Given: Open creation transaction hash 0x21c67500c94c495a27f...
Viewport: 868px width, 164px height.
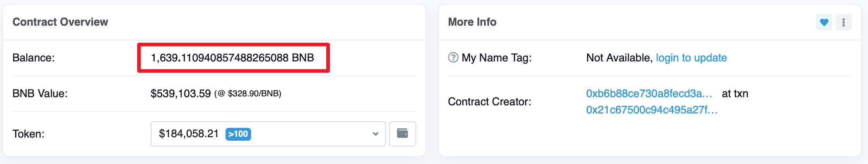Looking at the screenshot, I should 652,110.
